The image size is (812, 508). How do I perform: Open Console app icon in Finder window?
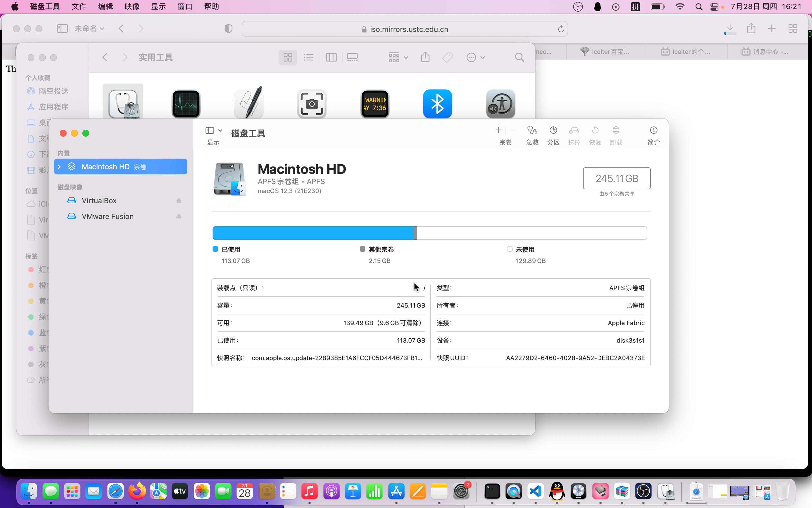375,104
